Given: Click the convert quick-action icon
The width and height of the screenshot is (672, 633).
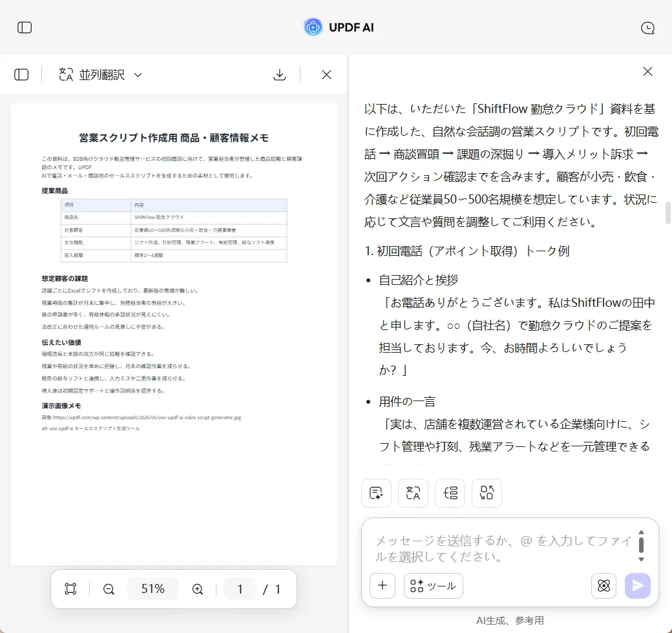Looking at the screenshot, I should [487, 493].
